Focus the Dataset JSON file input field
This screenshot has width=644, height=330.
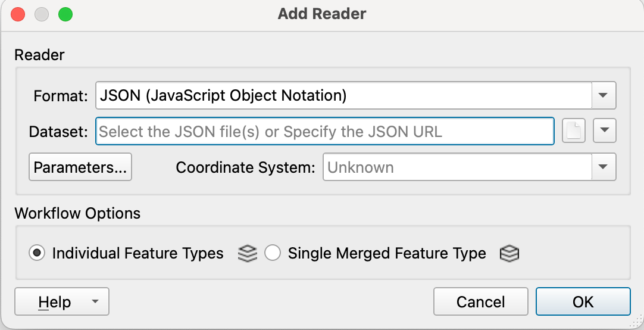pos(324,132)
